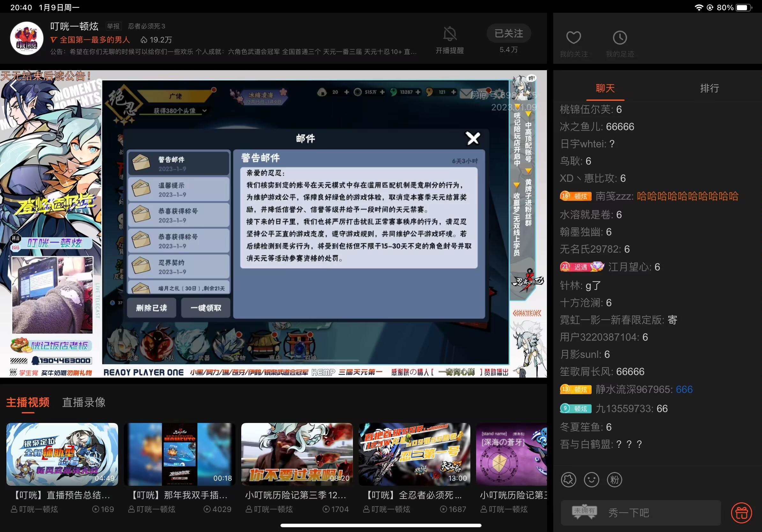Image resolution: width=762 pixels, height=532 pixels.
Task: Tap the battery indicator in status bar
Action: coord(743,7)
